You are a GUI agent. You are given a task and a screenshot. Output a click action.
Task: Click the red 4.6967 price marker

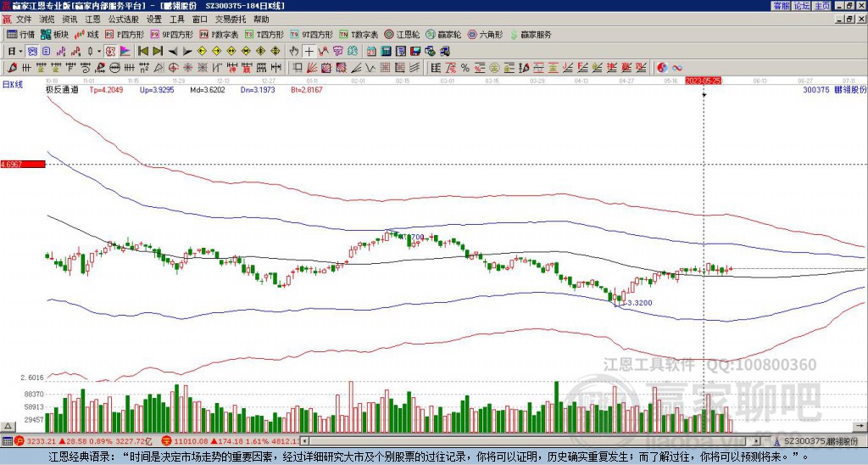point(23,165)
